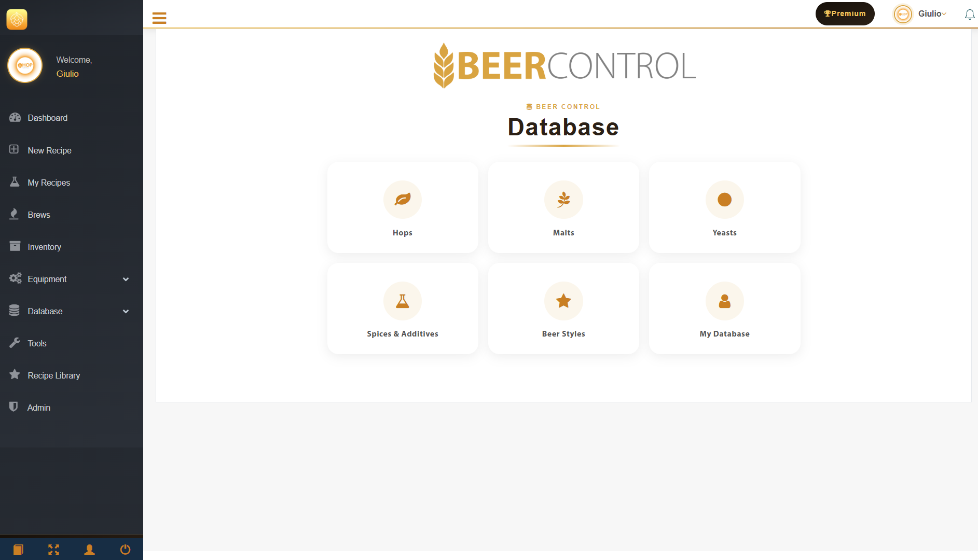This screenshot has width=978, height=560.
Task: Click the sidebar profile avatar
Action: 25,65
